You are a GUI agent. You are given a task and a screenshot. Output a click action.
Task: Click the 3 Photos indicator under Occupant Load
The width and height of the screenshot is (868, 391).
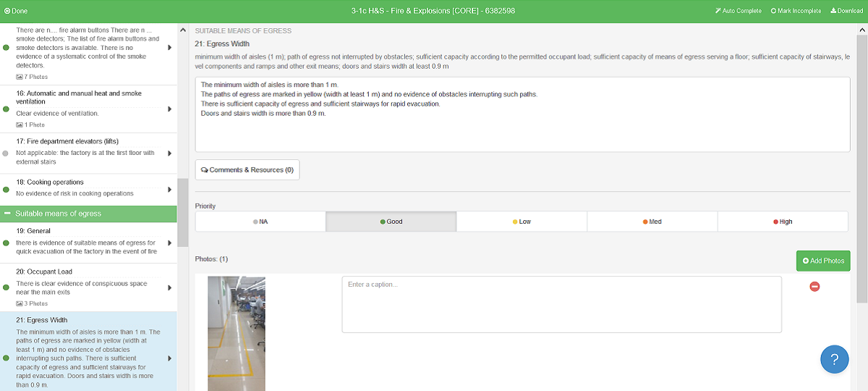(33, 303)
